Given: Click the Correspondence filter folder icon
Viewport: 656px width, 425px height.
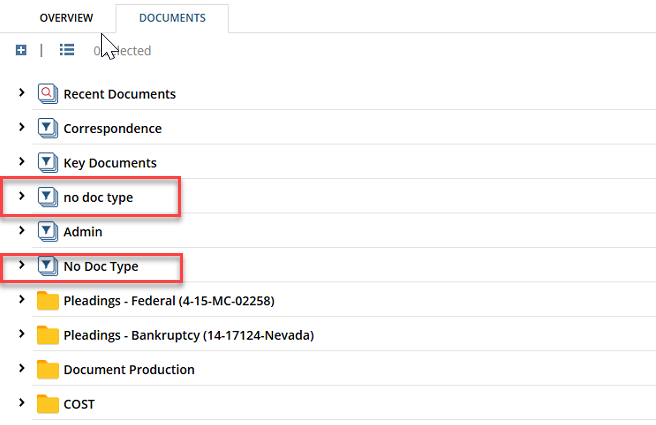Looking at the screenshot, I should click(48, 128).
